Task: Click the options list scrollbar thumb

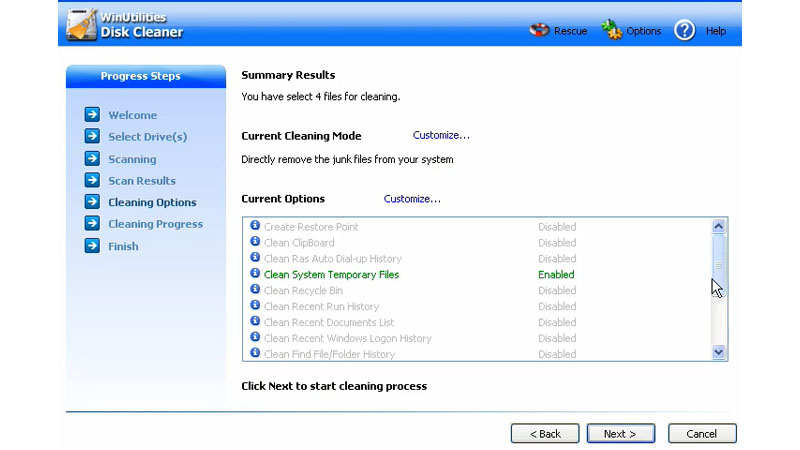Action: tap(718, 265)
